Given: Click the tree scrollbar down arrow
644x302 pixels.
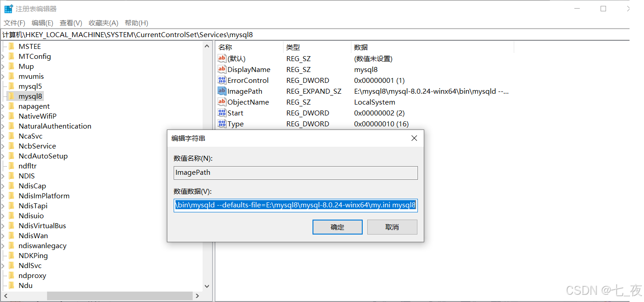Looking at the screenshot, I should click(207, 286).
